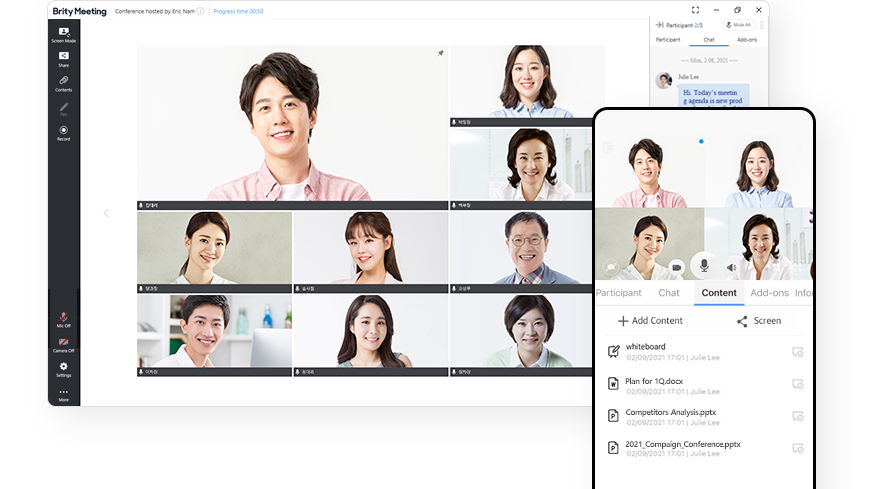Open the Add-ons tab on the mobile screen
The height and width of the screenshot is (489, 870).
coord(770,293)
